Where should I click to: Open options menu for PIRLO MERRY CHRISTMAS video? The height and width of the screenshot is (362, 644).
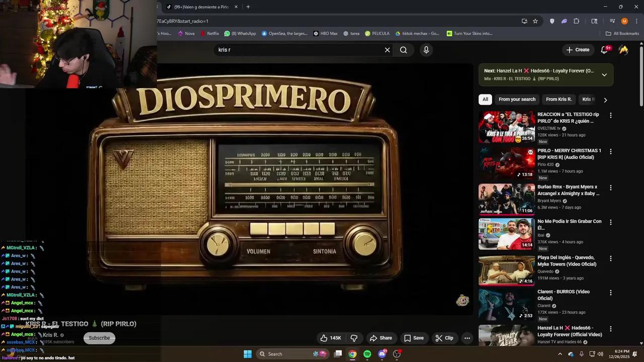[x=611, y=151]
